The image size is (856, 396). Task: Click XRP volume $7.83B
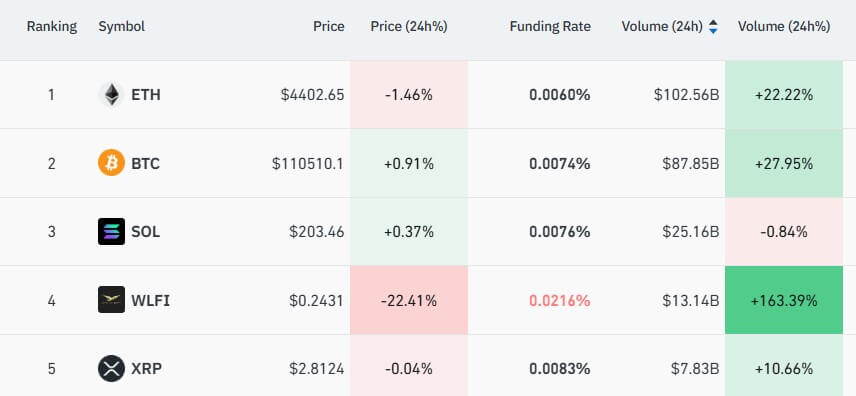pos(695,369)
